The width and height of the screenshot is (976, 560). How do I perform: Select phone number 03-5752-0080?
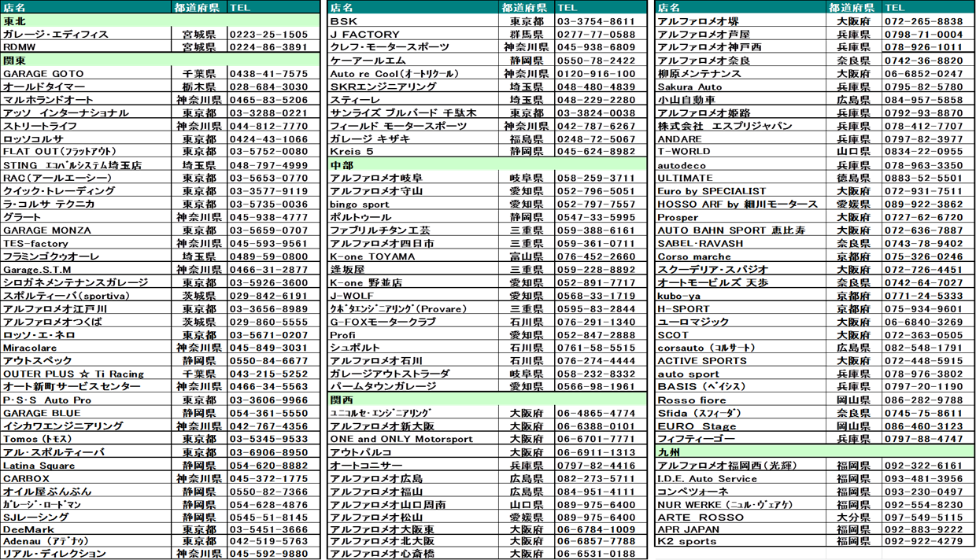click(x=274, y=152)
